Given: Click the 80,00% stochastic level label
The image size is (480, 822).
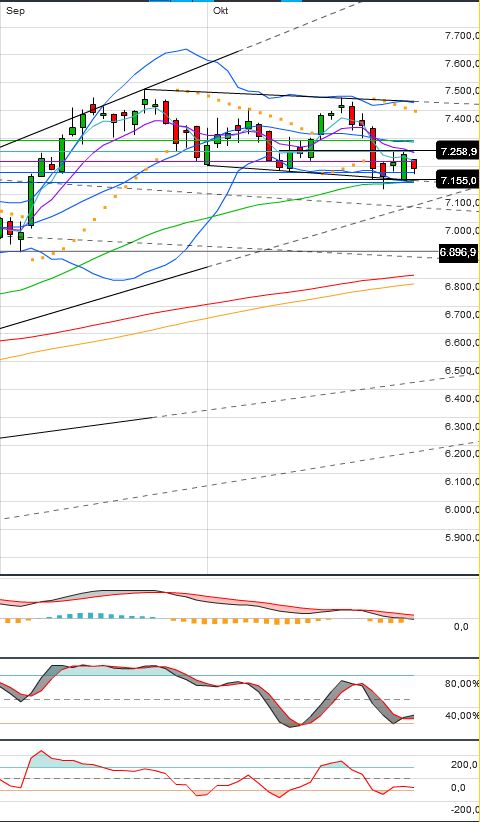Looking at the screenshot, I should [462, 684].
